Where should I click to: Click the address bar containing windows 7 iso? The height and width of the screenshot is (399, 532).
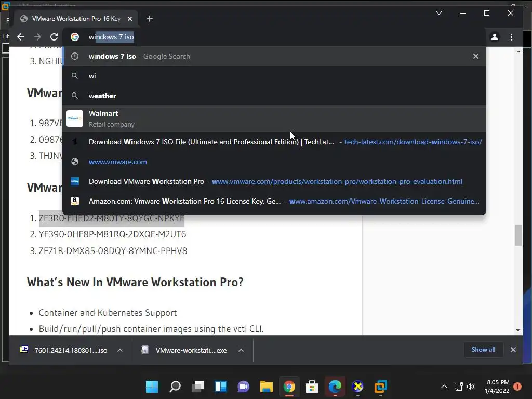coord(274,37)
